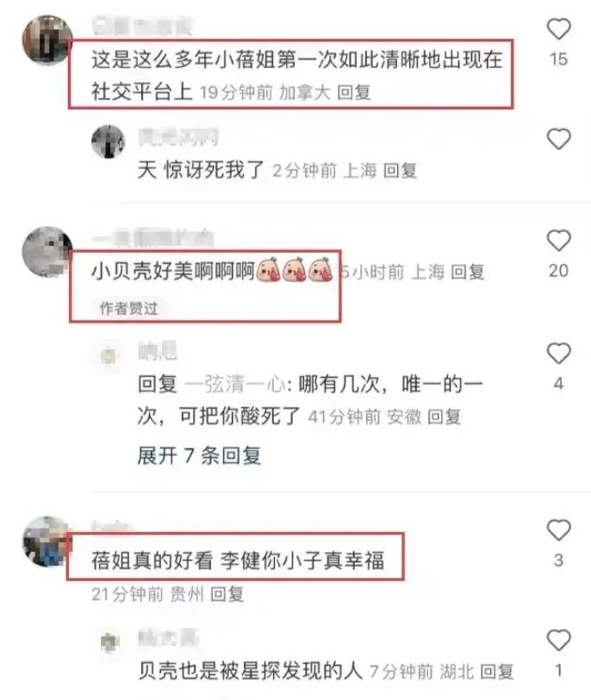Like the comment with 15 likes
The height and width of the screenshot is (700, 591).
[x=558, y=29]
